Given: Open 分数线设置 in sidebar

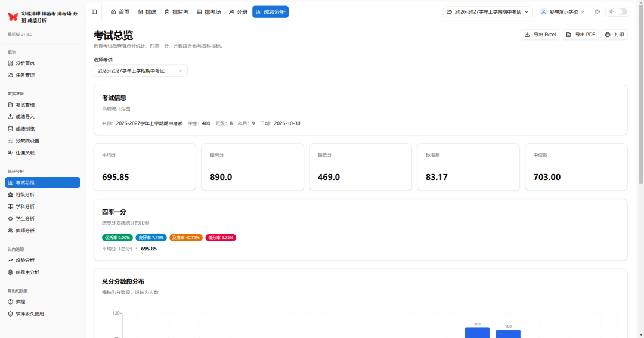Looking at the screenshot, I should pos(42,141).
